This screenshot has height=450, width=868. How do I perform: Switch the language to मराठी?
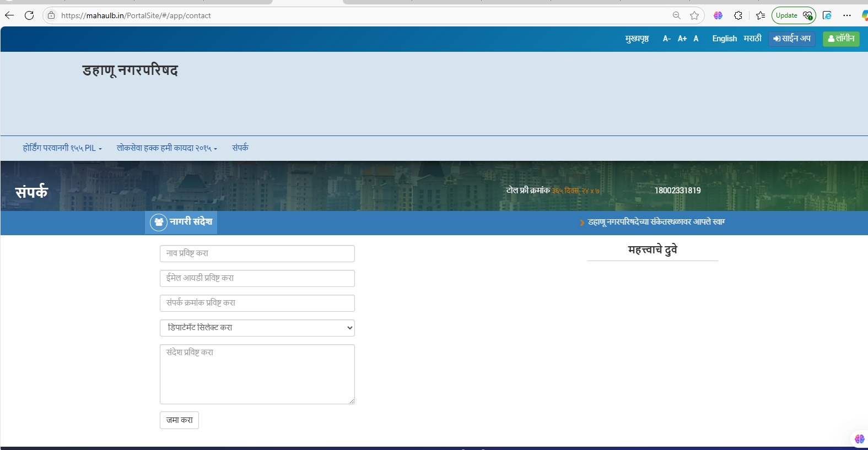[x=752, y=39]
